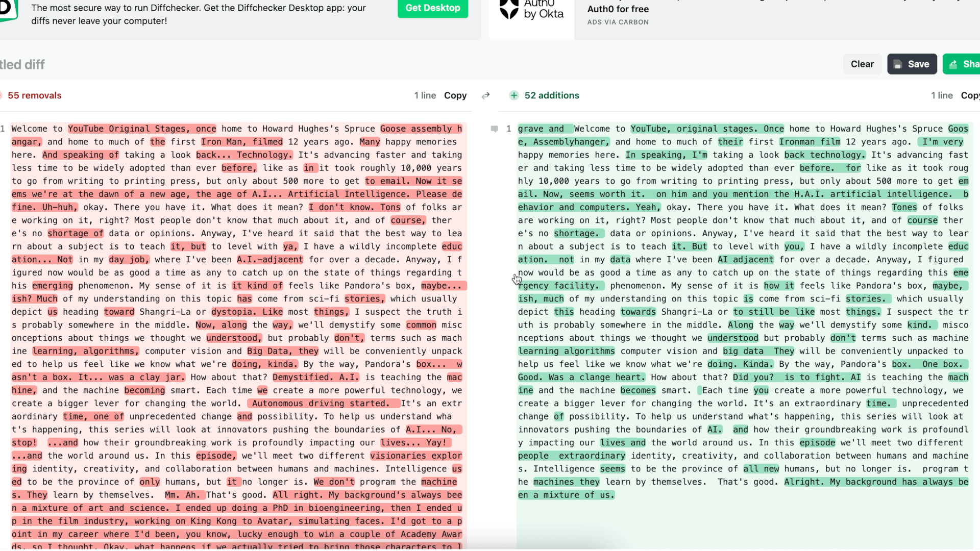The width and height of the screenshot is (980, 551).
Task: Follow the Ads via Carbon link
Action: point(618,22)
